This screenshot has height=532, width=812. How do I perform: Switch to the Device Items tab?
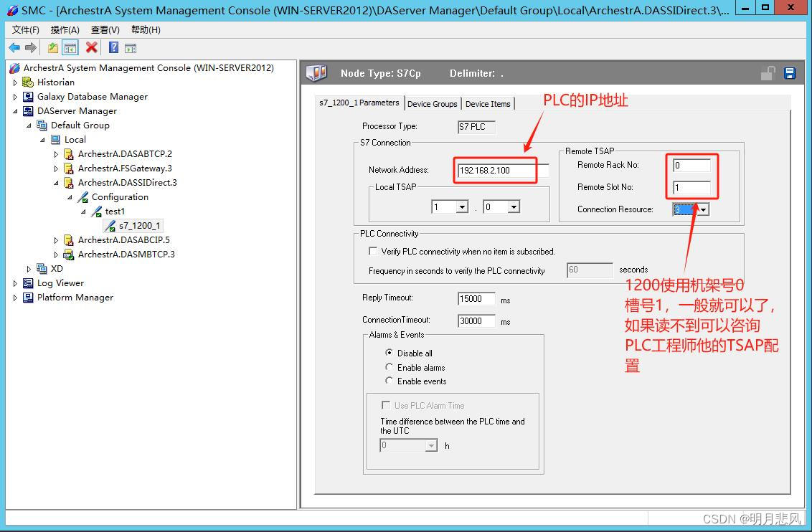488,103
